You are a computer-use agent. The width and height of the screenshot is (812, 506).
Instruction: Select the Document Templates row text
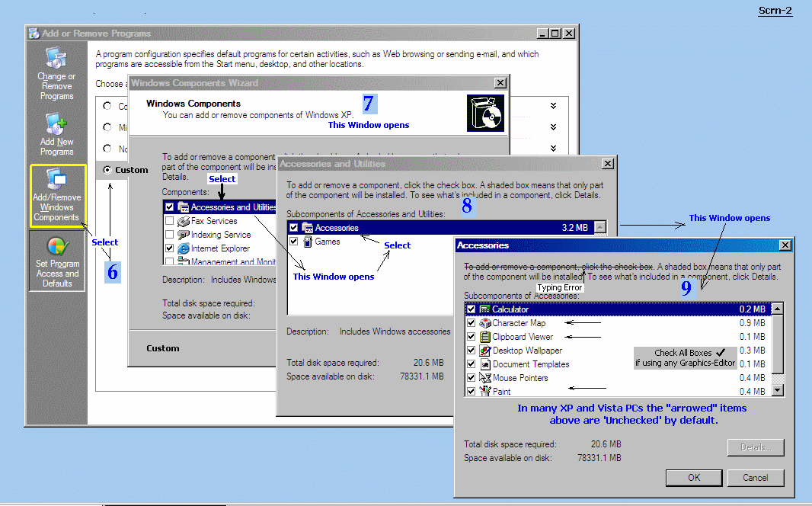[531, 364]
